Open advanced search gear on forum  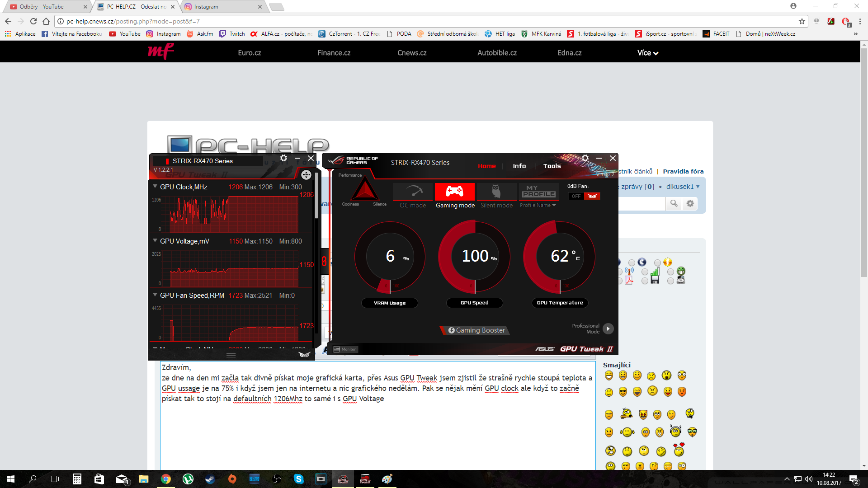690,203
